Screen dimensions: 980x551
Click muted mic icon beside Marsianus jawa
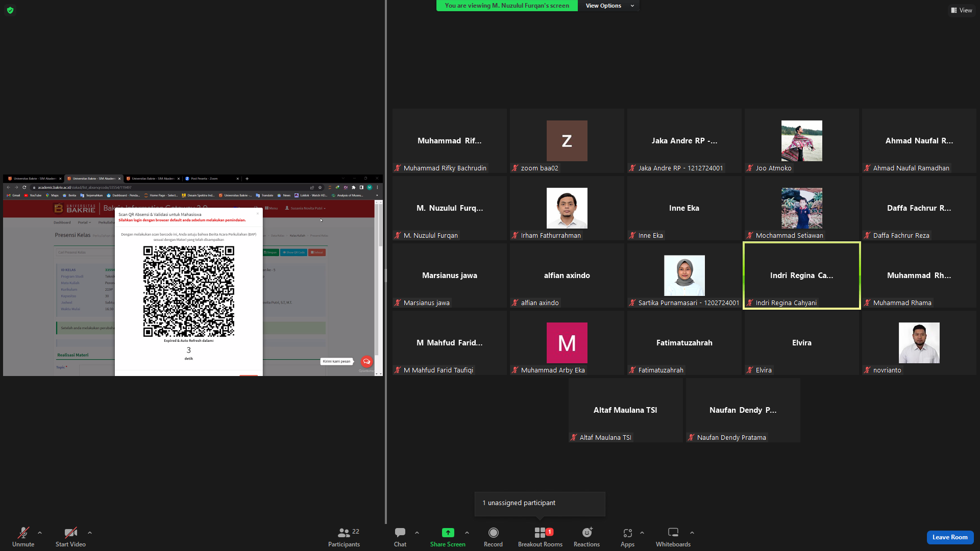[398, 303]
